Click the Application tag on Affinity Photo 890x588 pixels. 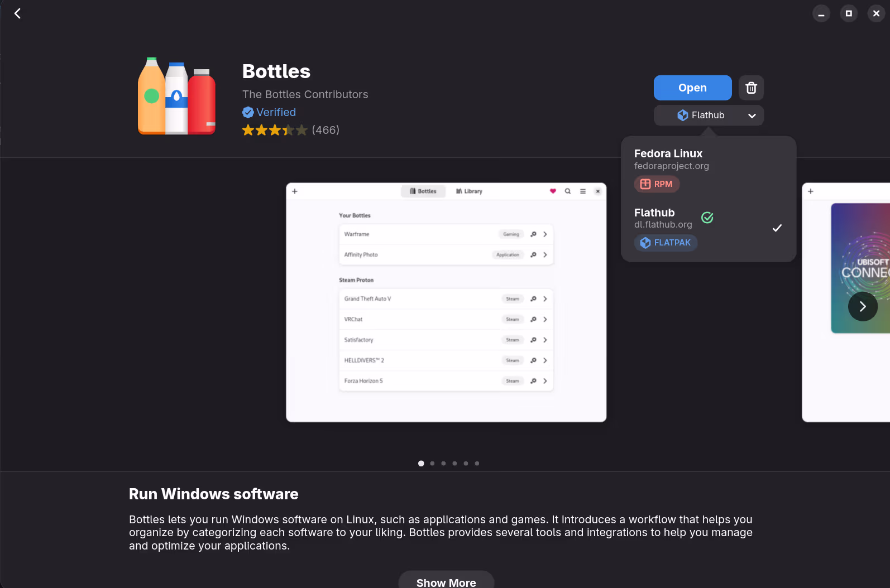508,255
